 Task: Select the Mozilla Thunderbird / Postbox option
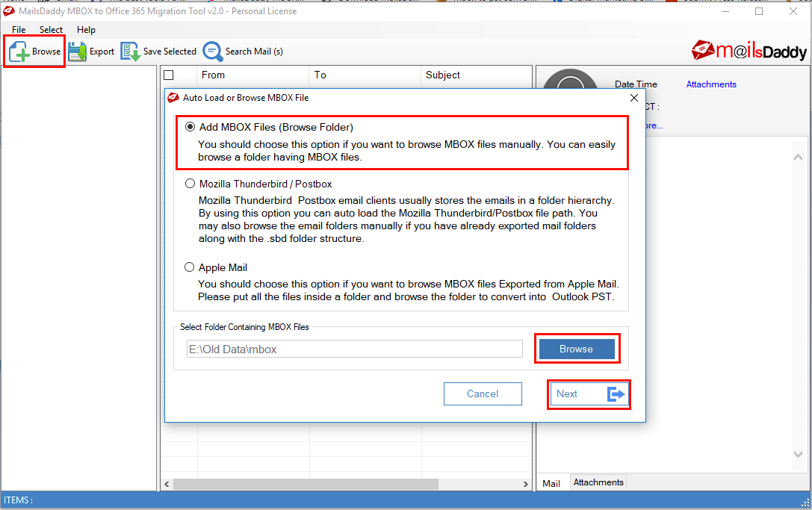190,184
